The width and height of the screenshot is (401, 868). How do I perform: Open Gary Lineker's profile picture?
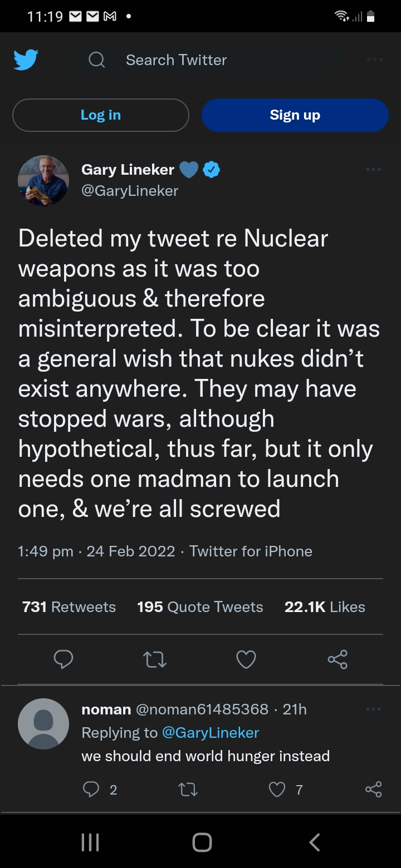click(43, 180)
